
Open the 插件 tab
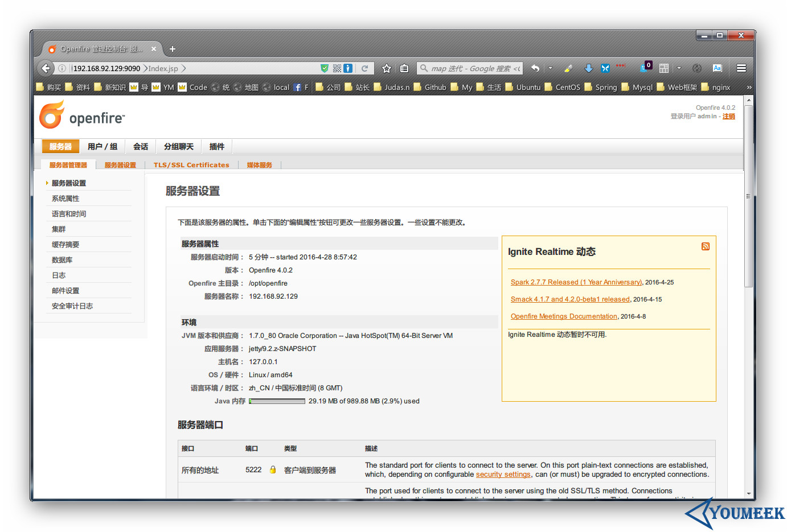216,147
